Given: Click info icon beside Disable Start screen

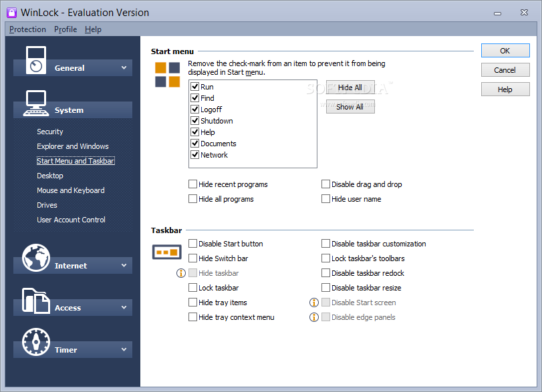Looking at the screenshot, I should (x=314, y=303).
